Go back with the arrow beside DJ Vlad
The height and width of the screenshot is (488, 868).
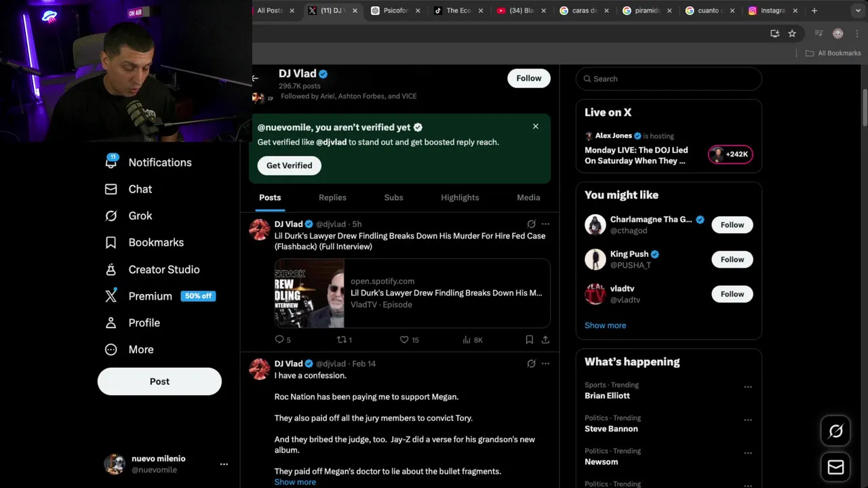[x=256, y=78]
